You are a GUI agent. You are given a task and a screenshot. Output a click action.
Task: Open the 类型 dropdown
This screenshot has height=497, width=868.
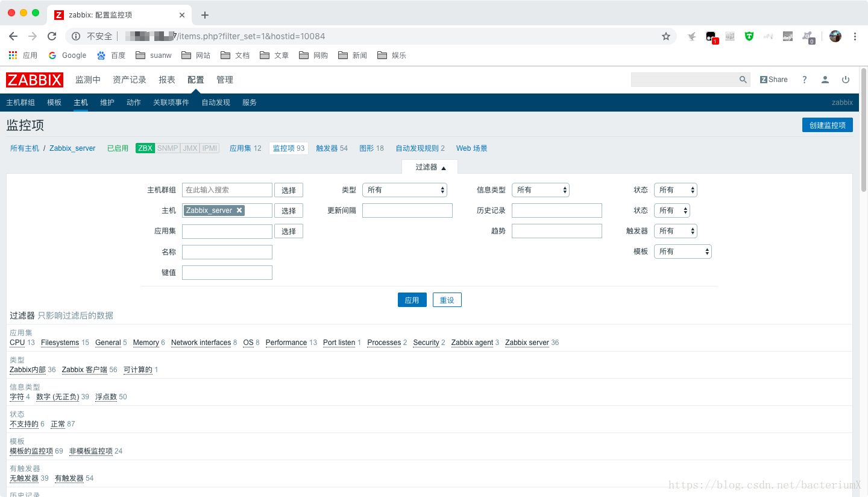[404, 190]
